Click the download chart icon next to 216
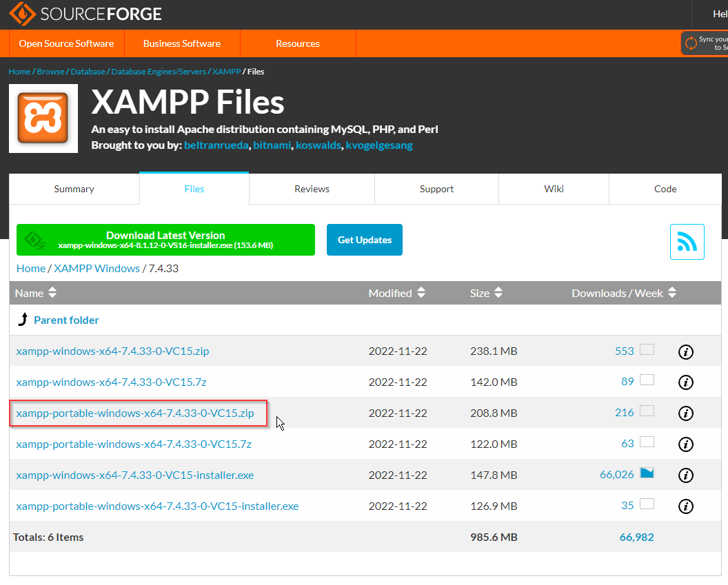The height and width of the screenshot is (585, 728). (x=647, y=411)
